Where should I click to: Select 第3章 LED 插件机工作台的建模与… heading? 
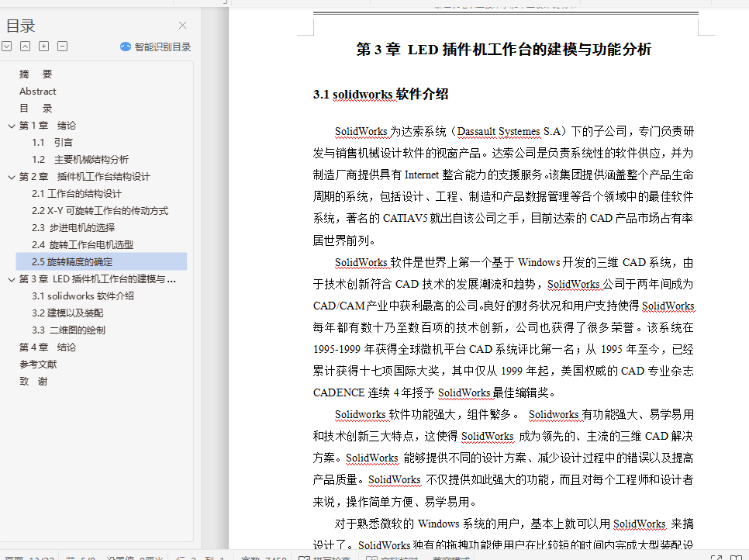98,279
